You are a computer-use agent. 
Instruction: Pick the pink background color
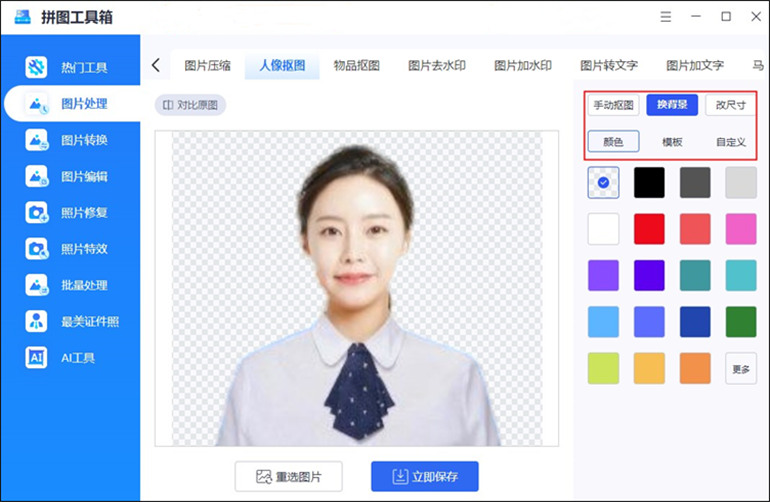click(x=741, y=229)
